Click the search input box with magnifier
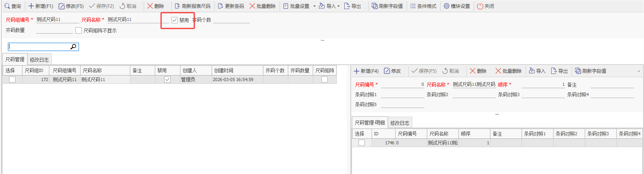The height and width of the screenshot is (174, 644). pyautogui.click(x=39, y=47)
